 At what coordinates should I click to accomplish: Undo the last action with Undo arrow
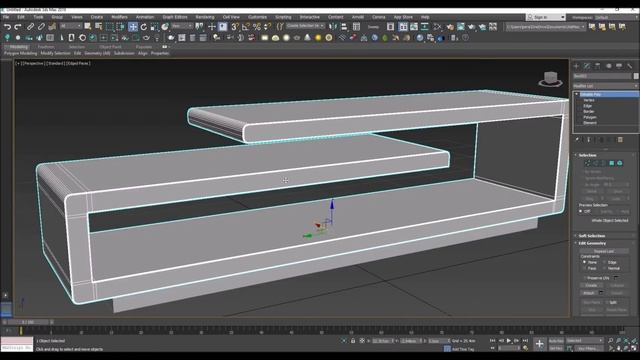click(x=7, y=27)
